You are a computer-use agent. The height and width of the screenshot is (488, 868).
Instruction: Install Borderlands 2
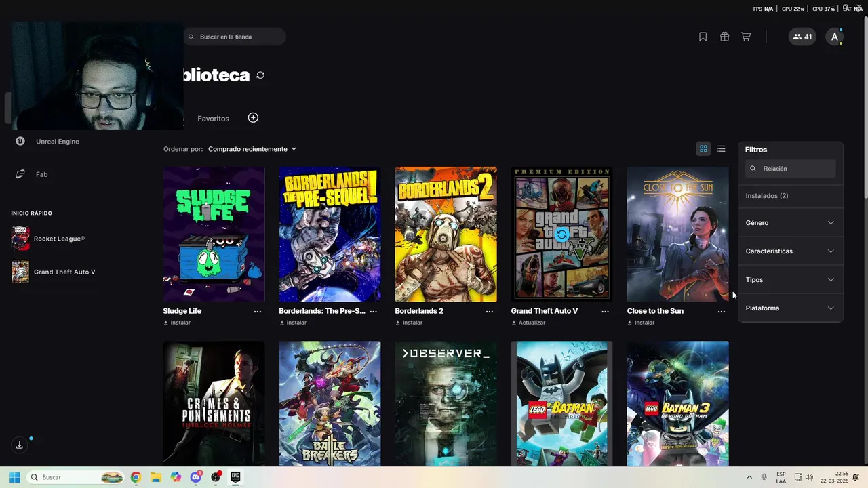409,323
